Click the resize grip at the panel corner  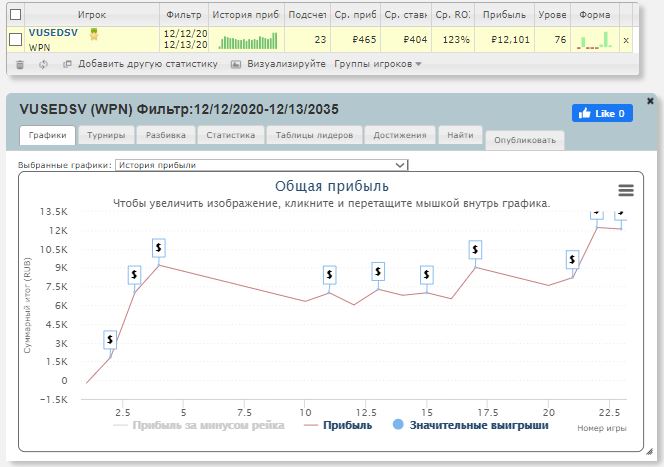[650, 452]
